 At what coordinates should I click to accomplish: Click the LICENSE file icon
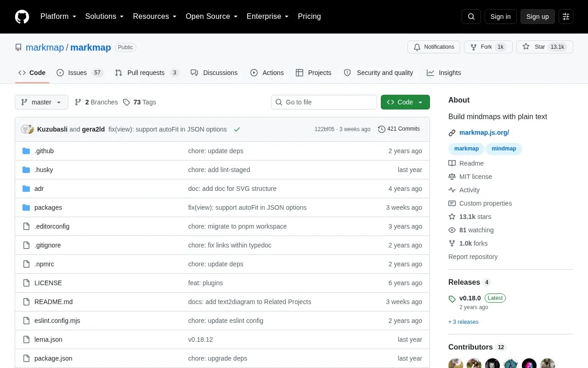point(26,283)
